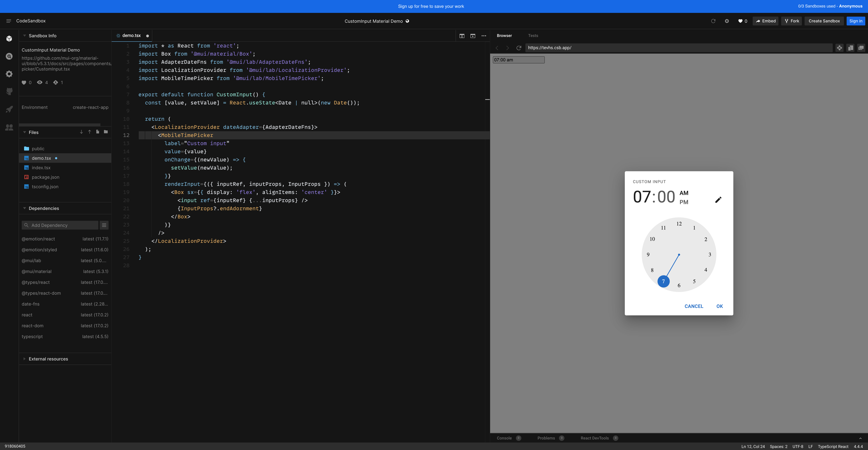
Task: Open the GitHub panel icon
Action: coord(9,91)
